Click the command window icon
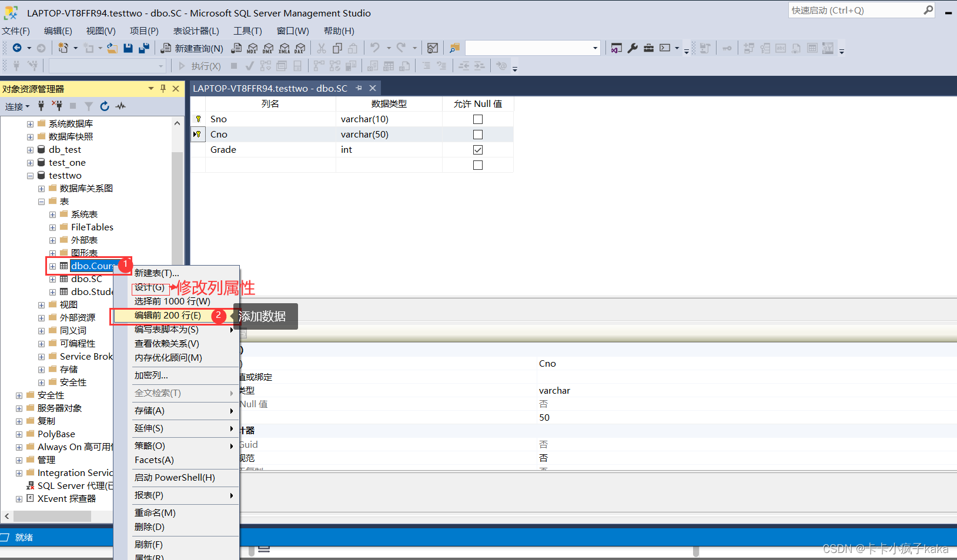 (x=665, y=48)
